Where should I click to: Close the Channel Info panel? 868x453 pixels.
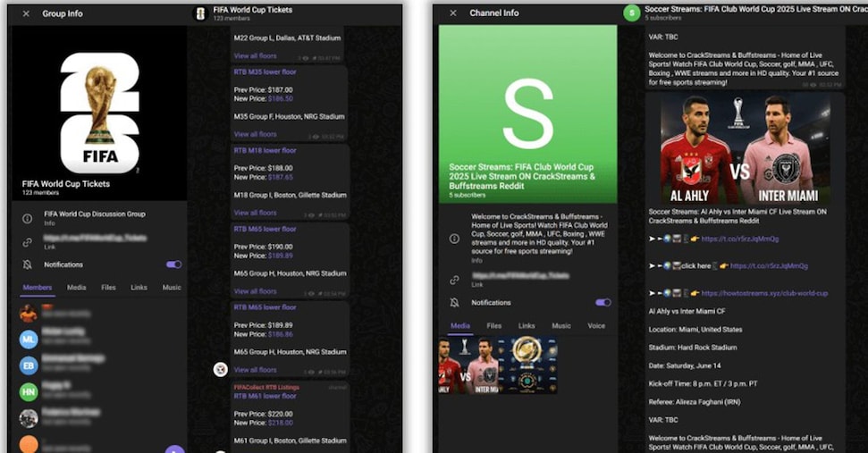pyautogui.click(x=453, y=13)
